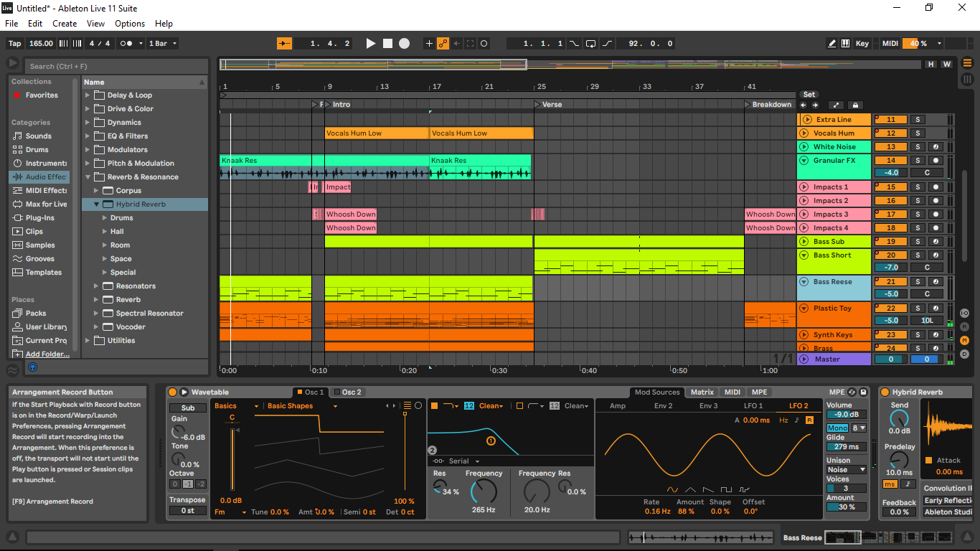The height and width of the screenshot is (551, 980).
Task: Open the Options menu
Action: coord(130,24)
